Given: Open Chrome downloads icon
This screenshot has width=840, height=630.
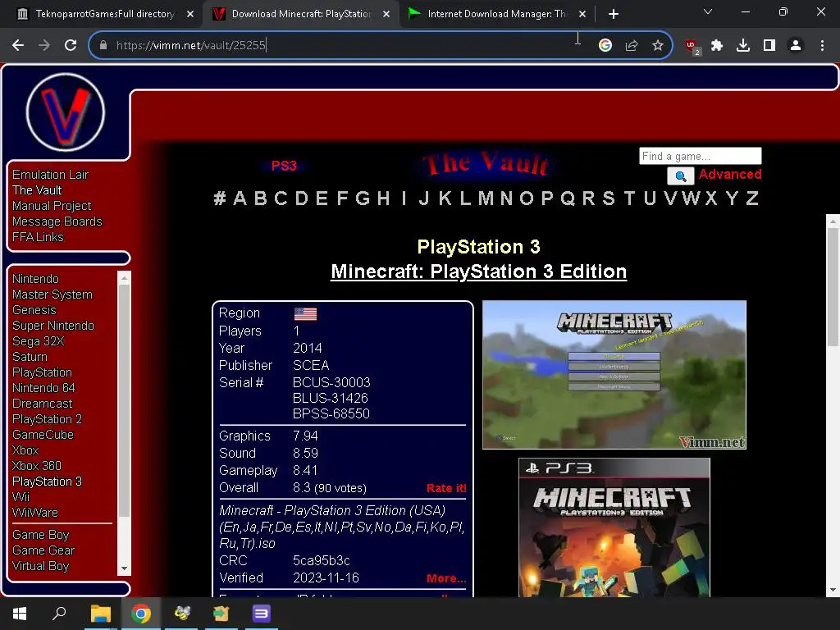Looking at the screenshot, I should point(743,46).
